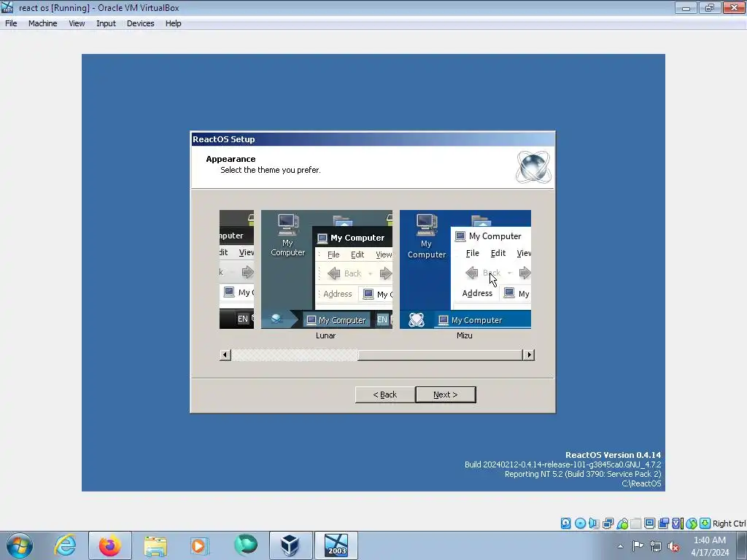
Task: Open Windows Explorer folder icon in taskbar
Action: tap(155, 545)
